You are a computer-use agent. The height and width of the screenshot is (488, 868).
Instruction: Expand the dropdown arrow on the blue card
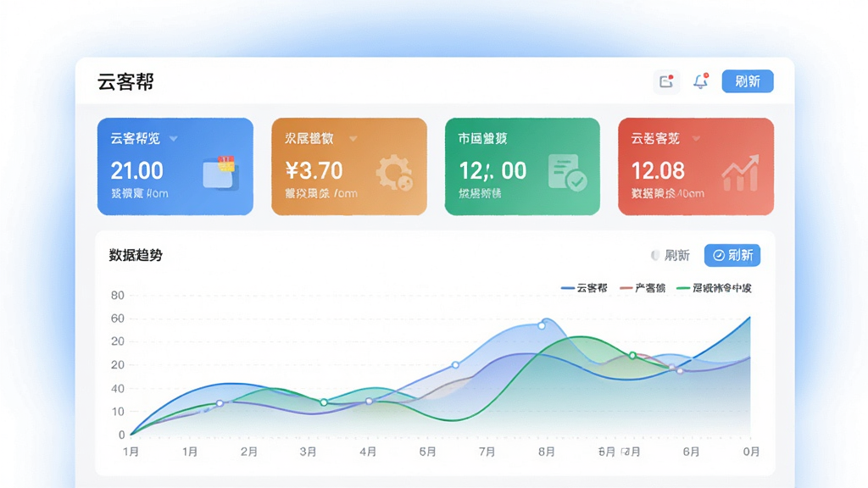[x=173, y=138]
